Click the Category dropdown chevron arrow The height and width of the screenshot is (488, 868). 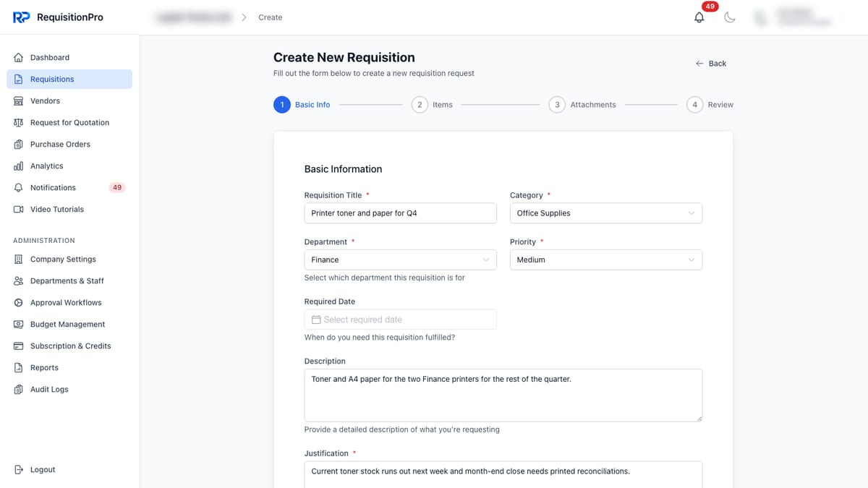click(x=692, y=213)
